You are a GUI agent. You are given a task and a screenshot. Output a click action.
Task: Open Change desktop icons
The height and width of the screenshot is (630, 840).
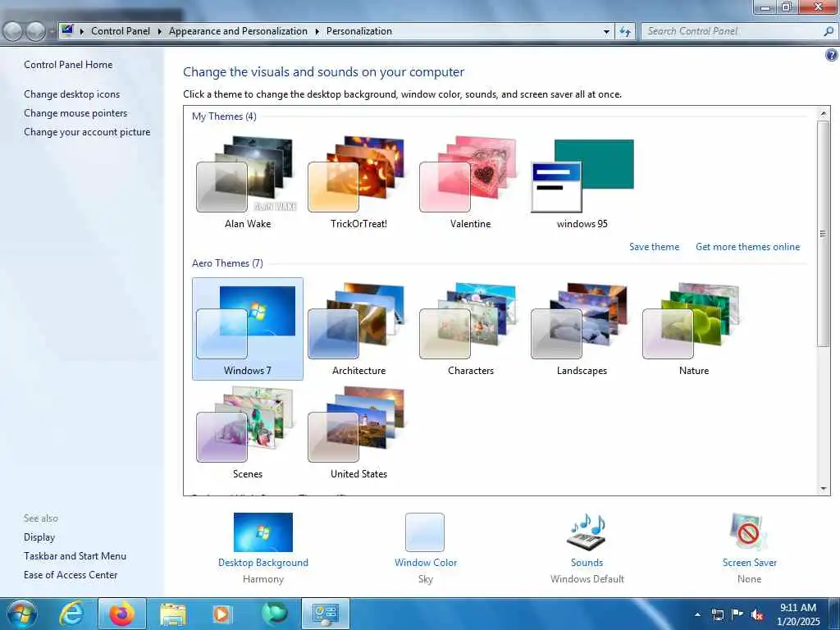pyautogui.click(x=72, y=94)
